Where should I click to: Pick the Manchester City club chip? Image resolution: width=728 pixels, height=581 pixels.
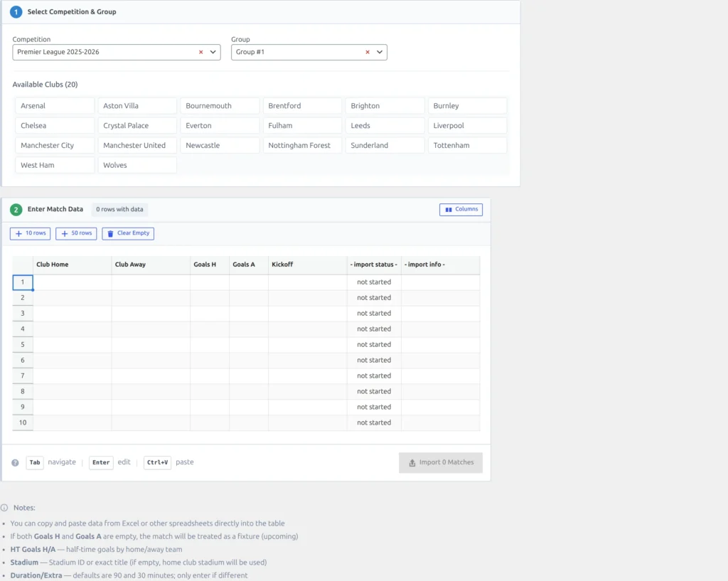(x=55, y=145)
